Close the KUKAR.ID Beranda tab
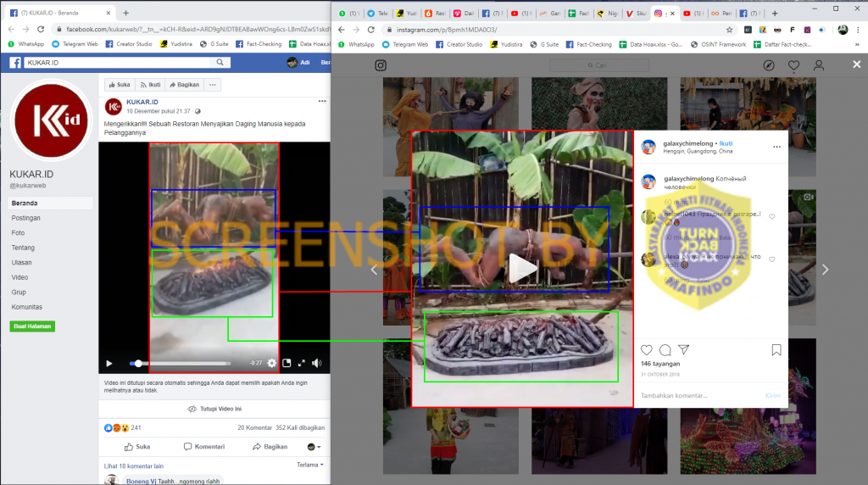 (x=108, y=13)
